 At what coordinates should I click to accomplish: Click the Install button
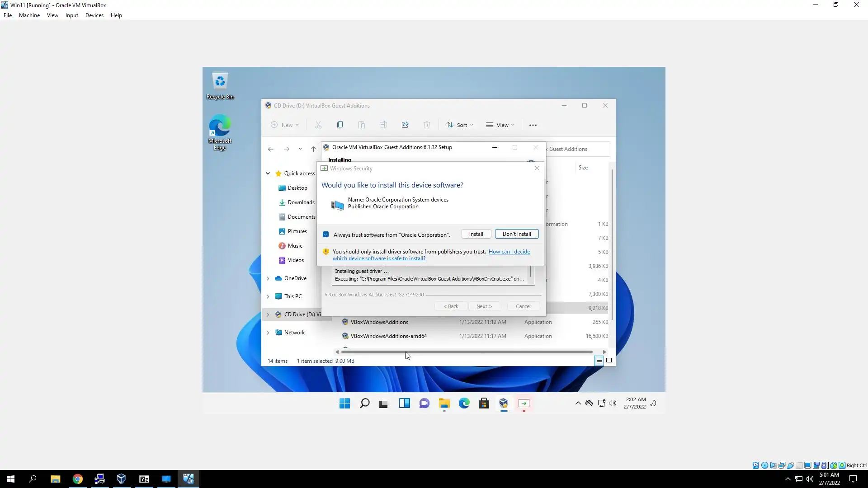(x=476, y=234)
